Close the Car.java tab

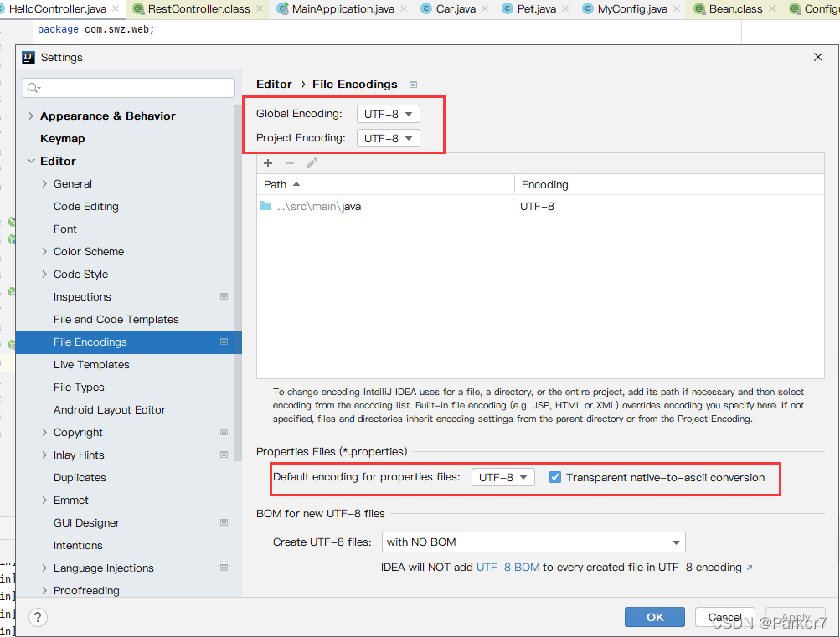pos(485,8)
